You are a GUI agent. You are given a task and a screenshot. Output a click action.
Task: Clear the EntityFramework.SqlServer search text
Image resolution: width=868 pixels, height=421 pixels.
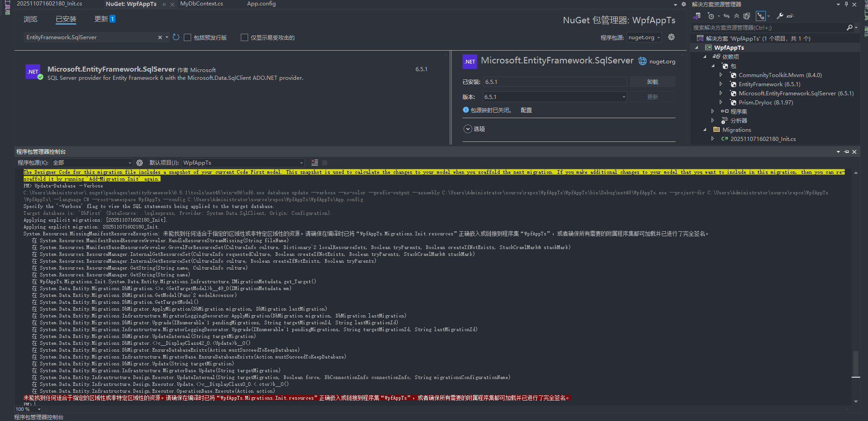(160, 37)
